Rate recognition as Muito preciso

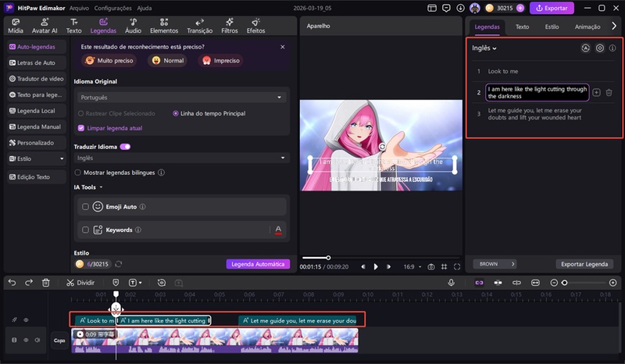coord(109,61)
